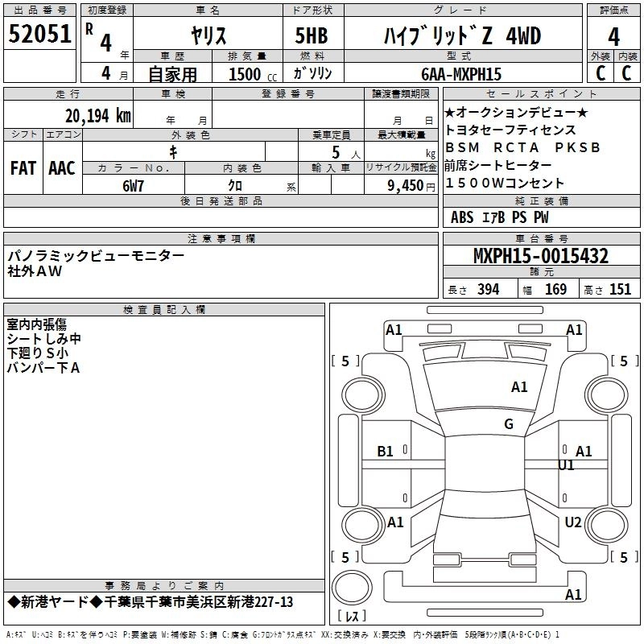
Task: Select color number 6W7
Action: pyautogui.click(x=133, y=185)
